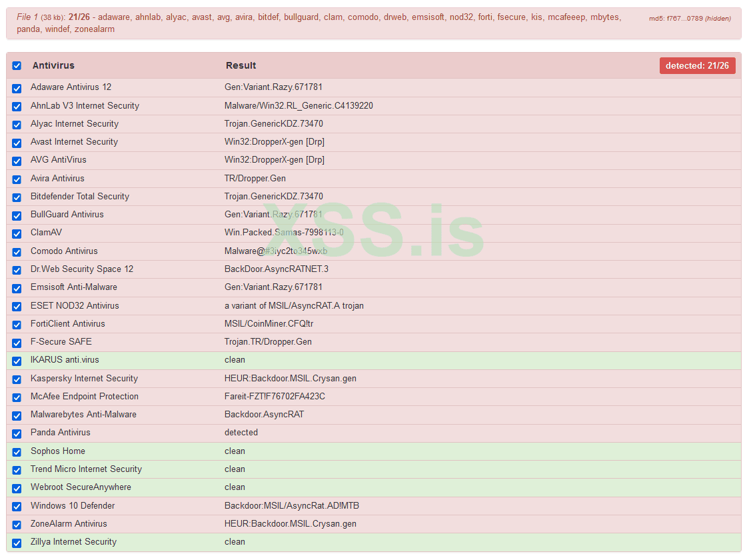Click the BackDoor.AsyncRATNET.3 result
The width and height of the screenshot is (745, 560).
click(x=277, y=269)
